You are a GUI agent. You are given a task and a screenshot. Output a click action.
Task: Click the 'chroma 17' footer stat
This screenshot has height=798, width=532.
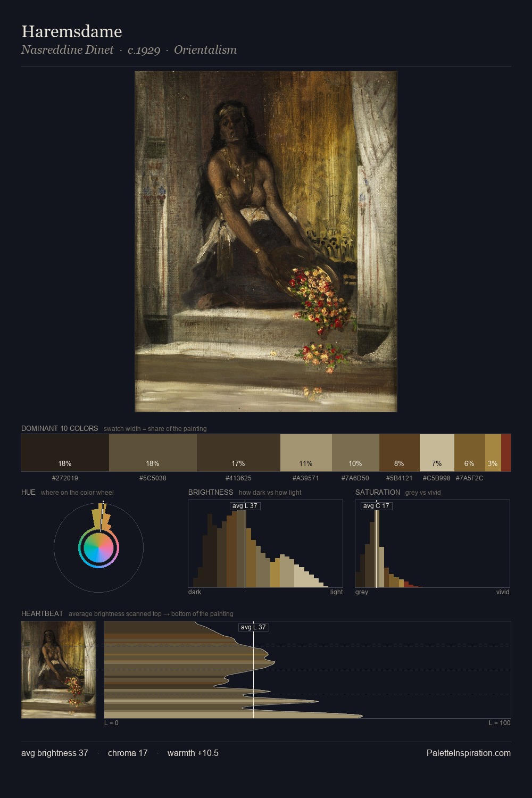pos(128,753)
